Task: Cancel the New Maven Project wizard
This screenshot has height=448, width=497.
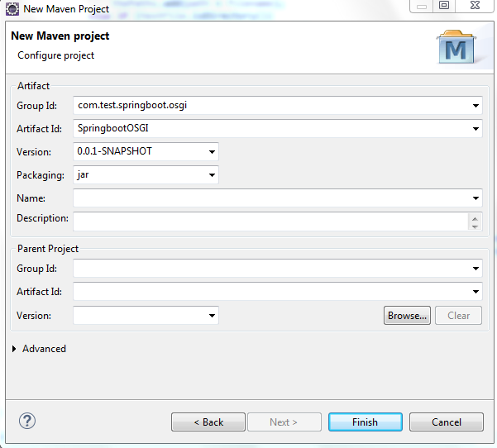Action: (447, 422)
